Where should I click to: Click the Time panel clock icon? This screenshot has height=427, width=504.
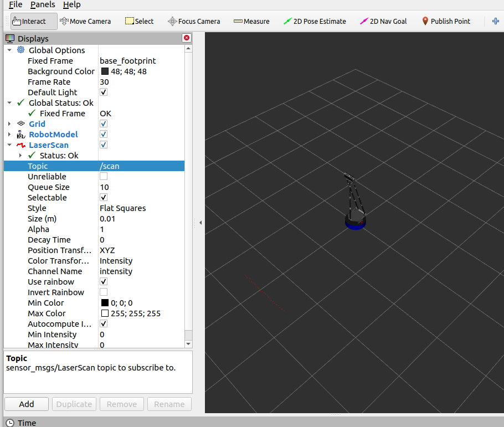pyautogui.click(x=10, y=423)
